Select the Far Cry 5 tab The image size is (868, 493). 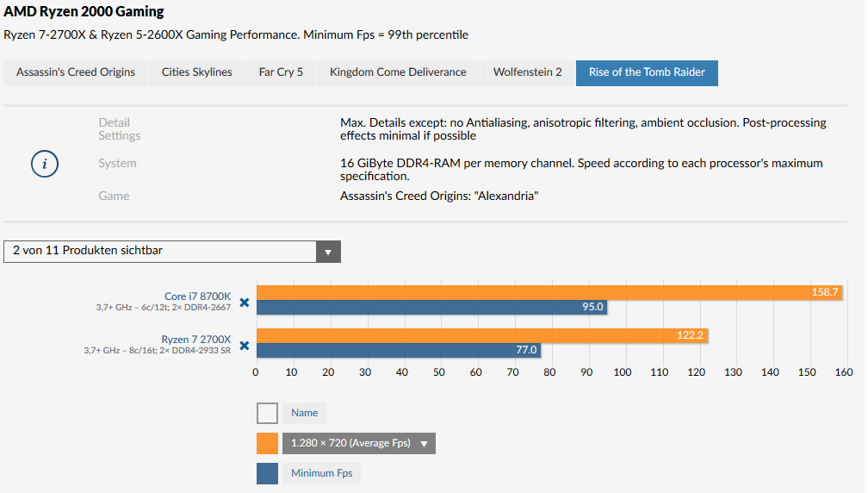coord(281,72)
